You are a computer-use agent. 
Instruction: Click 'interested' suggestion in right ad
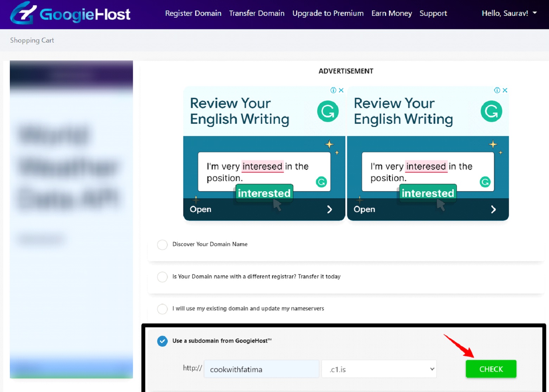(428, 193)
